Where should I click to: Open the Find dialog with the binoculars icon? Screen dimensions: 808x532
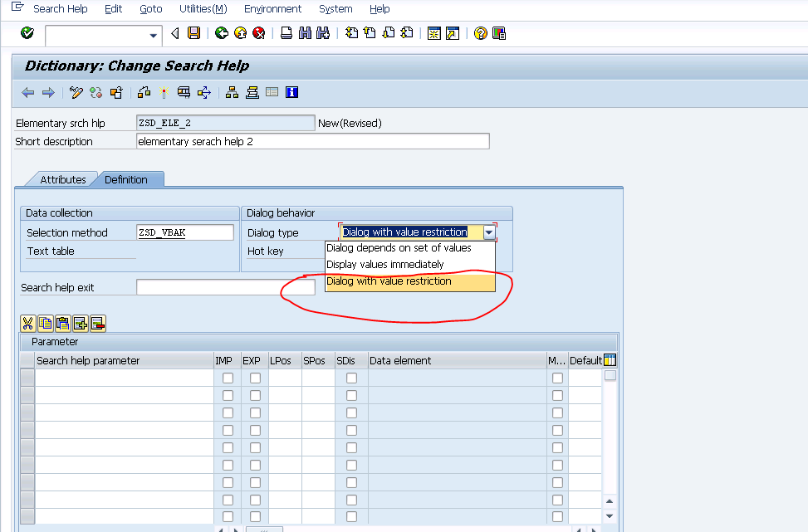click(304, 33)
